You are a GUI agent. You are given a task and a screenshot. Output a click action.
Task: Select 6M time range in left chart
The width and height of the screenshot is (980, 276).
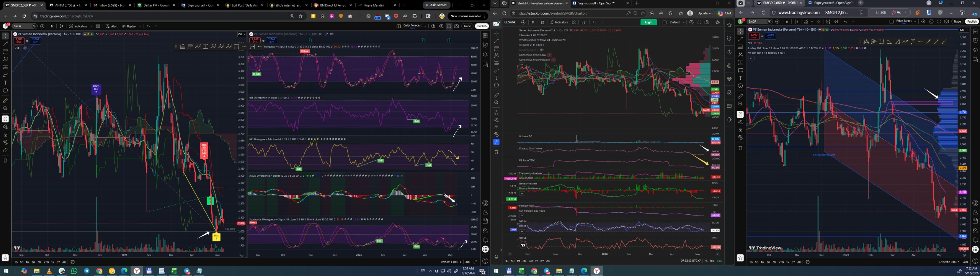[x=39, y=262]
